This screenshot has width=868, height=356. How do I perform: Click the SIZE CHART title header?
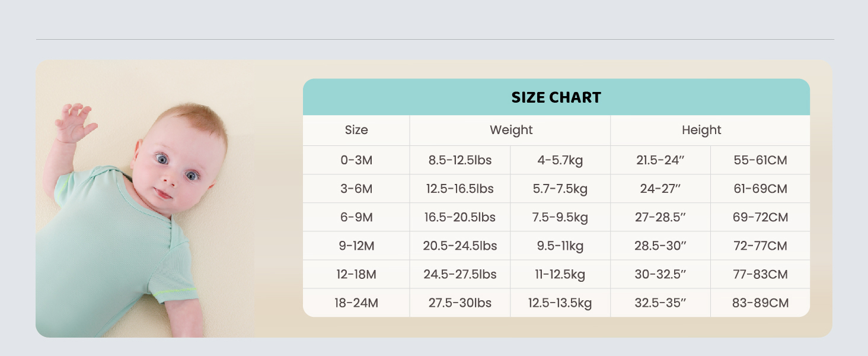(x=556, y=97)
